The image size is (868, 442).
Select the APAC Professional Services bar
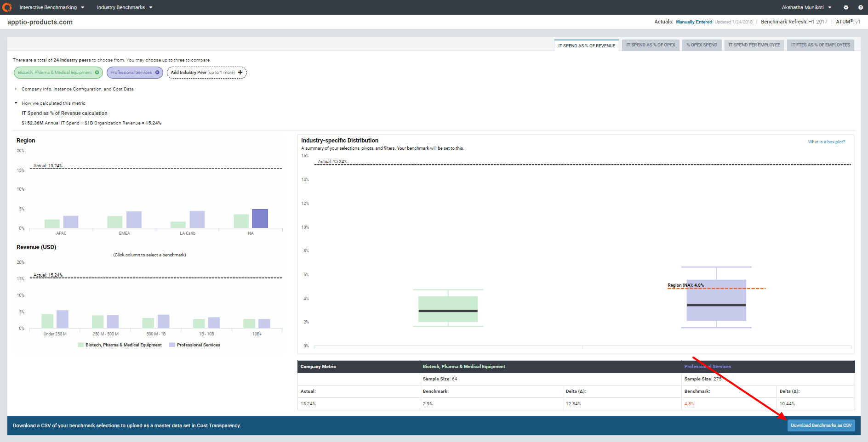coord(71,222)
